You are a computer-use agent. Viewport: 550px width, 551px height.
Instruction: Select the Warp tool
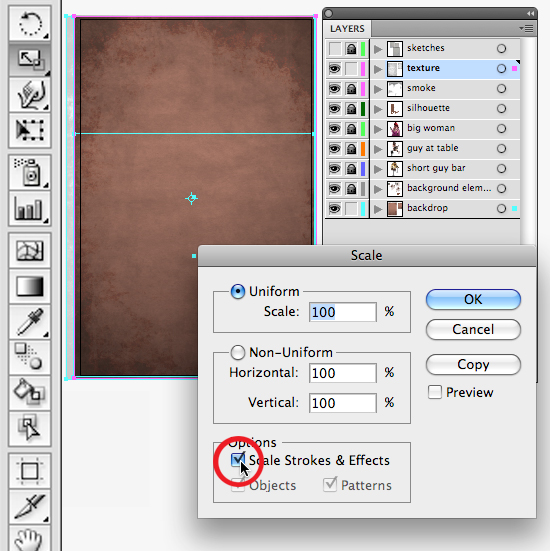pyautogui.click(x=30, y=95)
